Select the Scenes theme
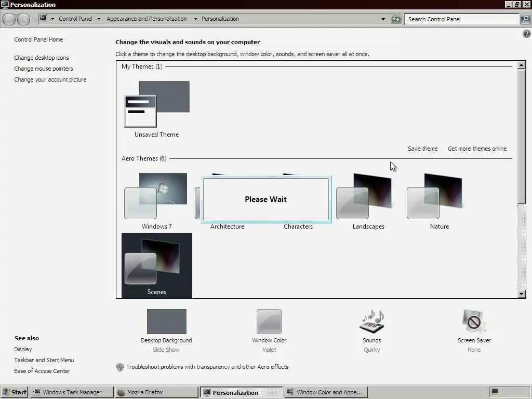The height and width of the screenshot is (399, 532). 157,265
